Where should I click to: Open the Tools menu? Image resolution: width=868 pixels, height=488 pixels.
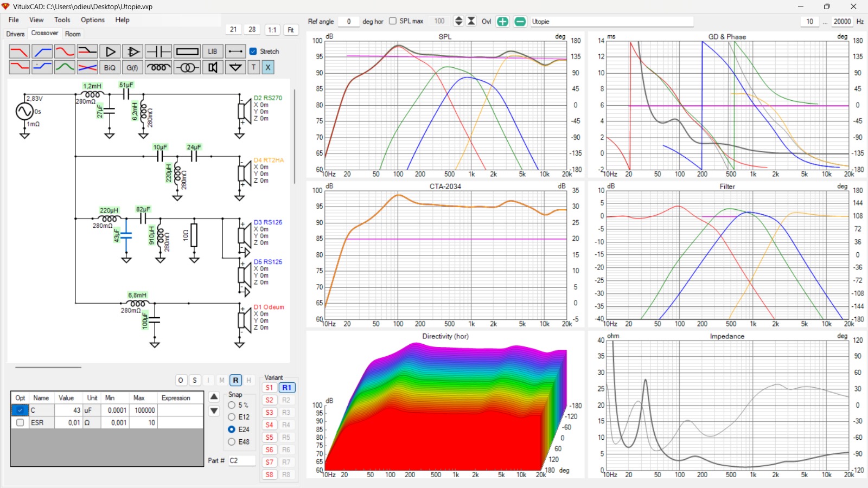tap(62, 20)
